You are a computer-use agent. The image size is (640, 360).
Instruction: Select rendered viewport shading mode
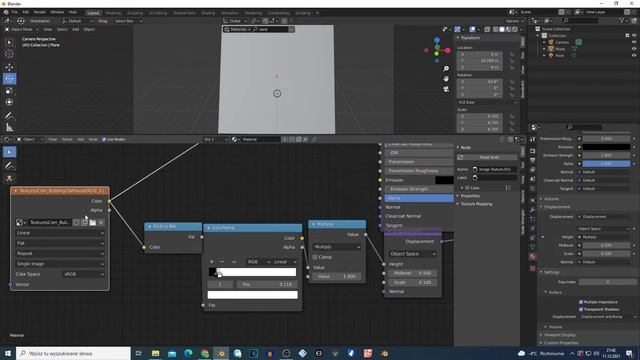click(515, 29)
